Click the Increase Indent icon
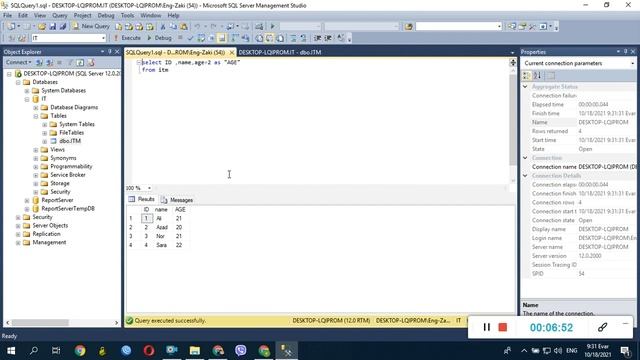The height and width of the screenshot is (360, 640). pyautogui.click(x=328, y=38)
